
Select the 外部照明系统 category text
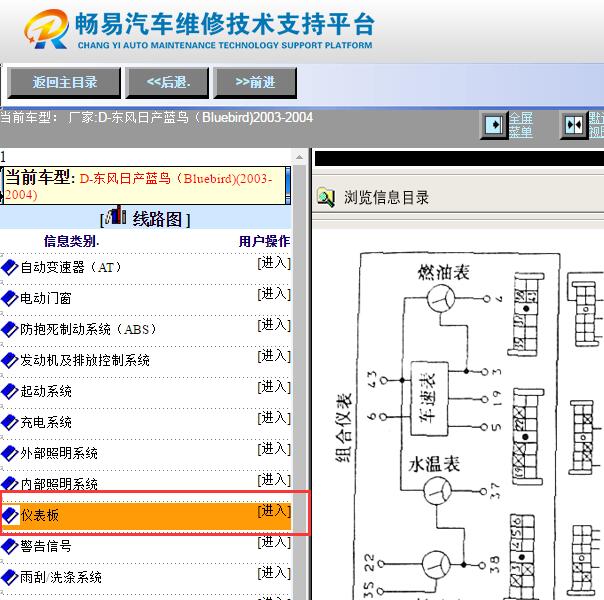click(59, 453)
